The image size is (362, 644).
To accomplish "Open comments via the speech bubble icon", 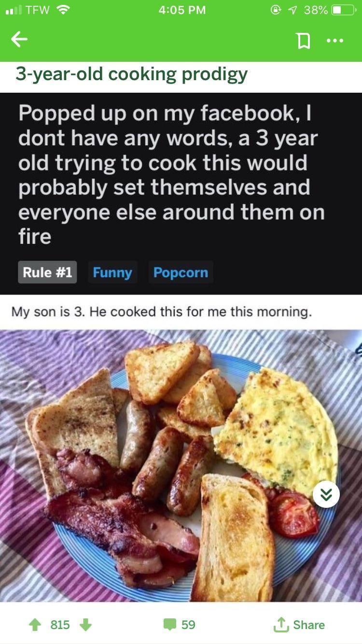I will coord(169,625).
